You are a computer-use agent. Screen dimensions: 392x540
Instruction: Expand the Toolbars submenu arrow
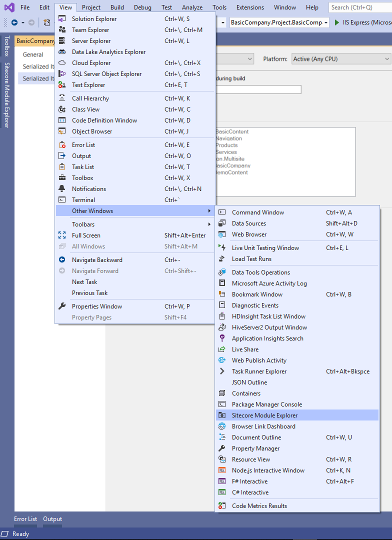click(x=209, y=224)
